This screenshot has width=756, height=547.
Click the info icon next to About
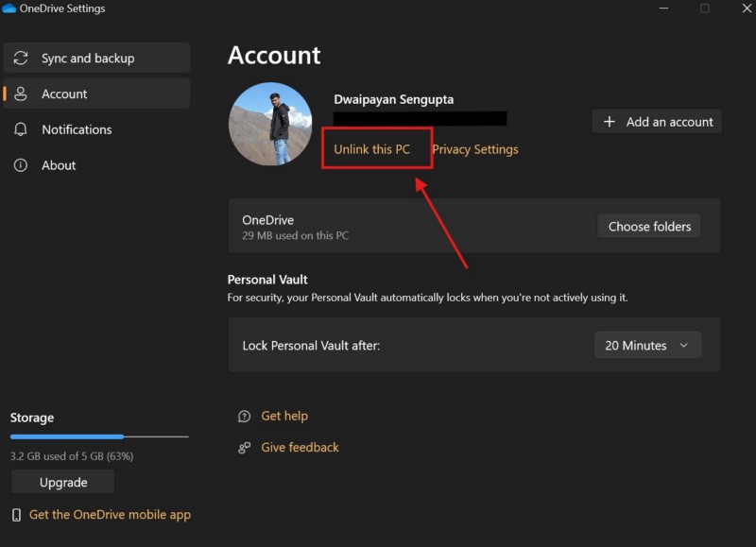point(21,165)
